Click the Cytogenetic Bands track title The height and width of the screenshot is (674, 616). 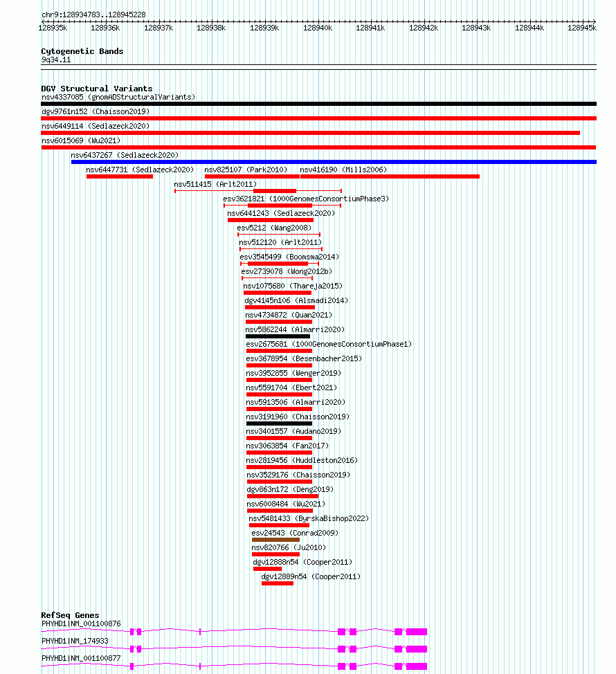click(82, 52)
